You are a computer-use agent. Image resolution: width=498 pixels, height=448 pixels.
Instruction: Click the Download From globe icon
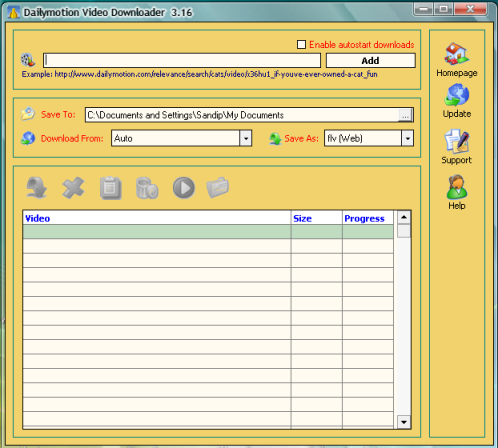(x=28, y=138)
